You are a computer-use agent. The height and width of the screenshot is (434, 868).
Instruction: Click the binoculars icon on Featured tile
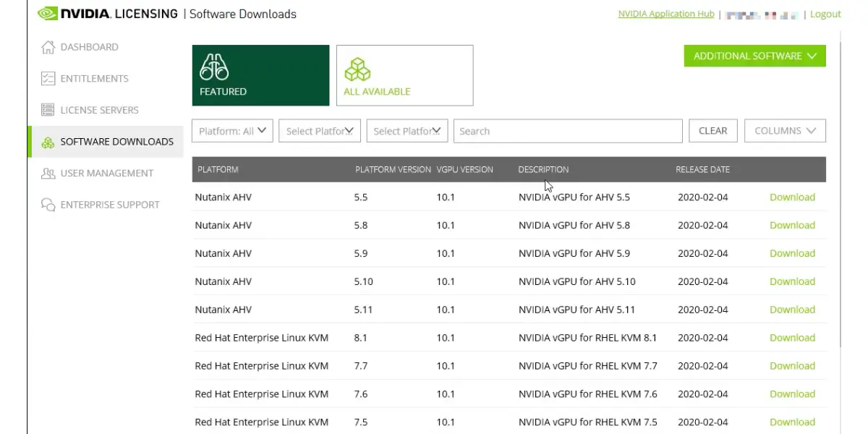pyautogui.click(x=214, y=67)
